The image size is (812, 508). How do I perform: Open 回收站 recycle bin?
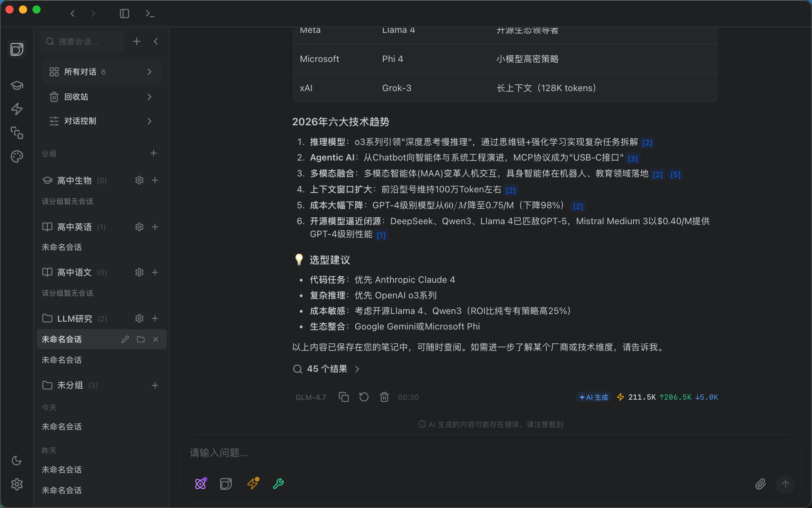101,97
